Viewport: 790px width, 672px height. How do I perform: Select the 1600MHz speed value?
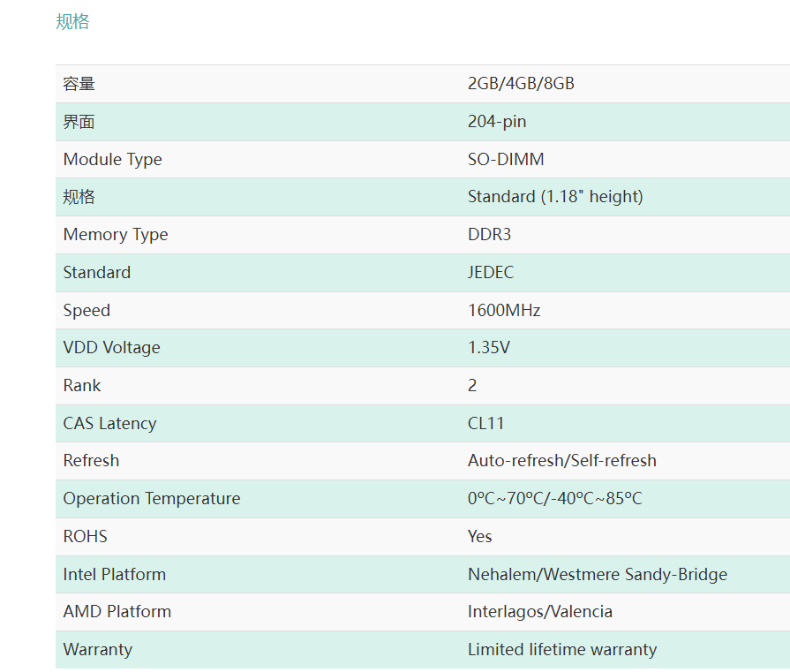504,310
